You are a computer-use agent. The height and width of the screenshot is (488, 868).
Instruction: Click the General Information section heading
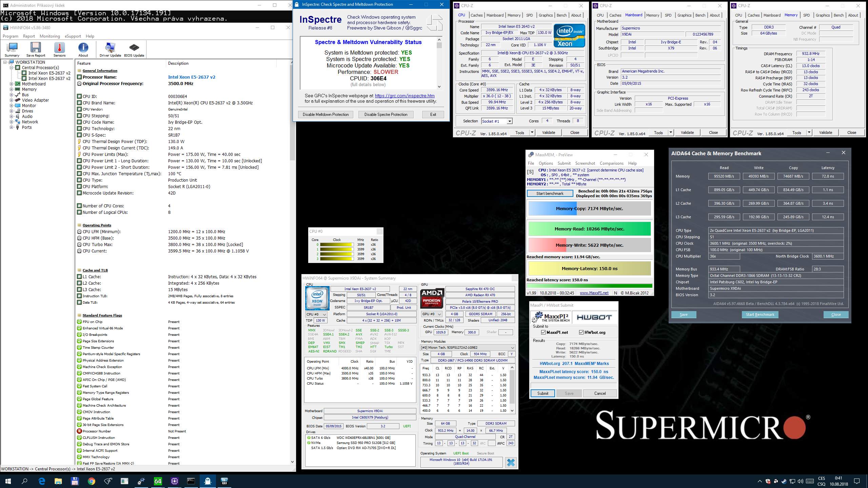coord(100,71)
